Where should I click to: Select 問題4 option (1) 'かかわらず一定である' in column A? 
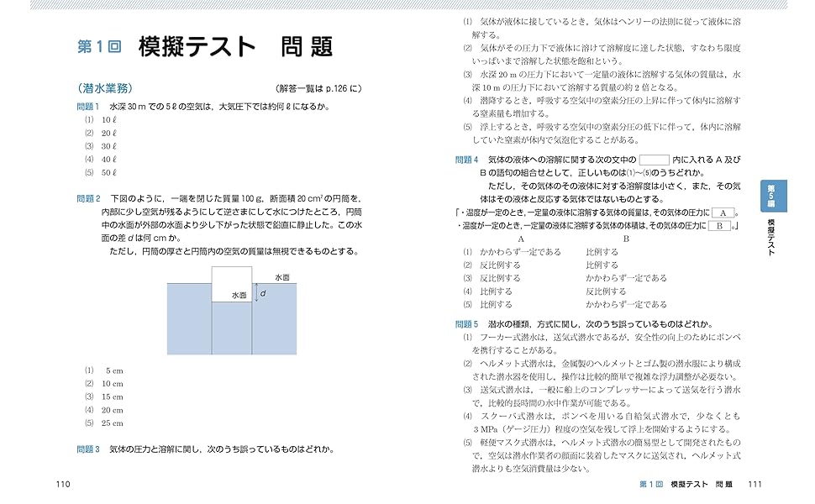pyautogui.click(x=520, y=252)
